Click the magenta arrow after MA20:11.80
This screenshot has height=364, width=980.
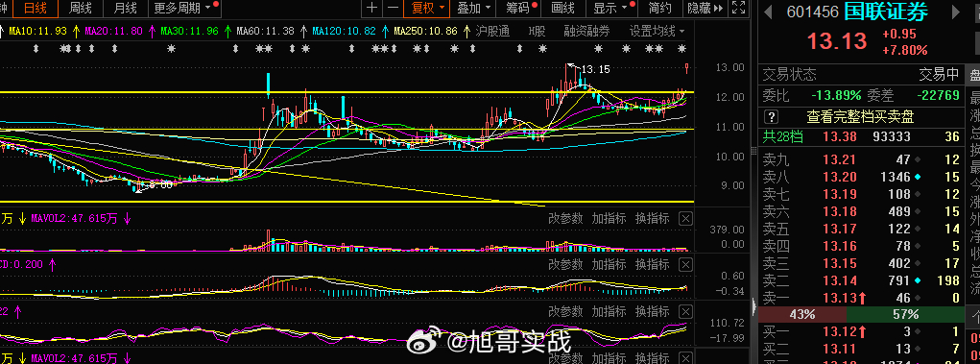point(152,31)
